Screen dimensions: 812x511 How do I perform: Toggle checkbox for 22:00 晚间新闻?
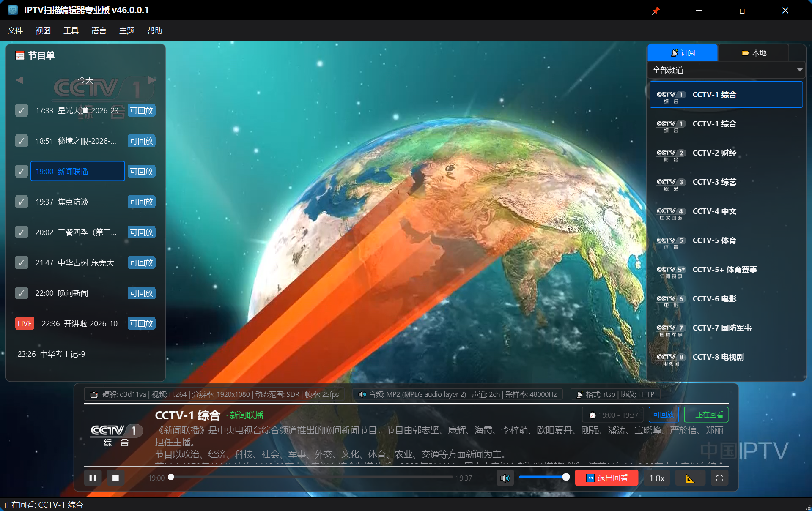click(x=22, y=293)
